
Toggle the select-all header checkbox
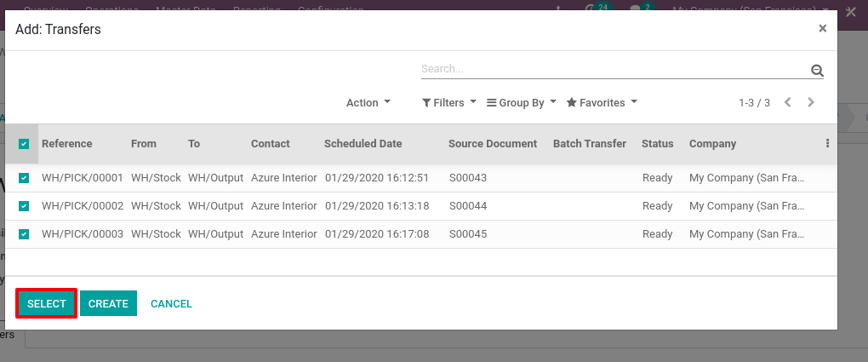click(x=24, y=144)
